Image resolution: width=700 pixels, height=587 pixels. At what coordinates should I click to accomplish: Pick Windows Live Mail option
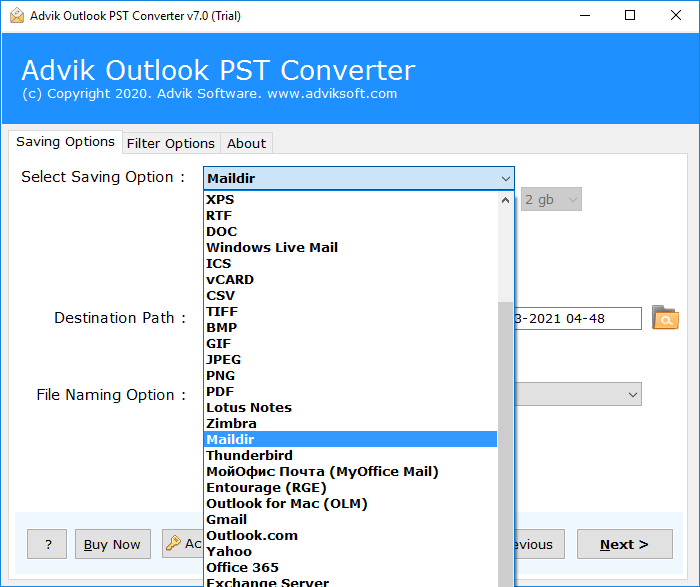(x=350, y=248)
